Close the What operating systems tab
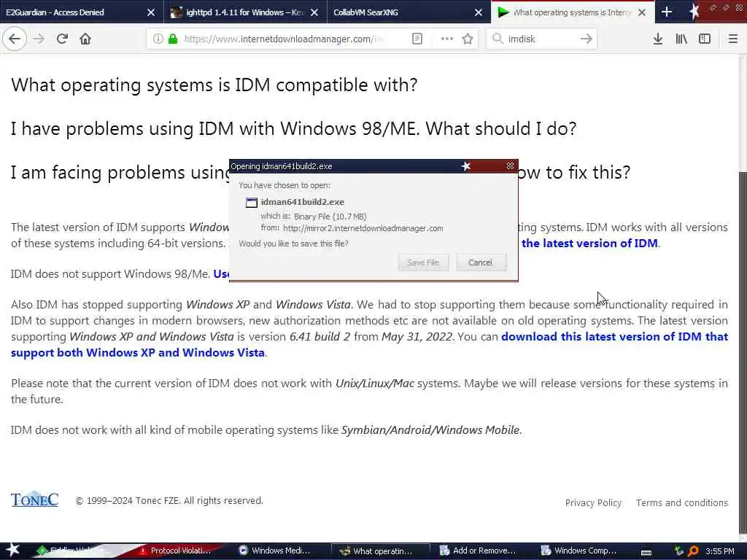This screenshot has width=747, height=560. point(642,12)
